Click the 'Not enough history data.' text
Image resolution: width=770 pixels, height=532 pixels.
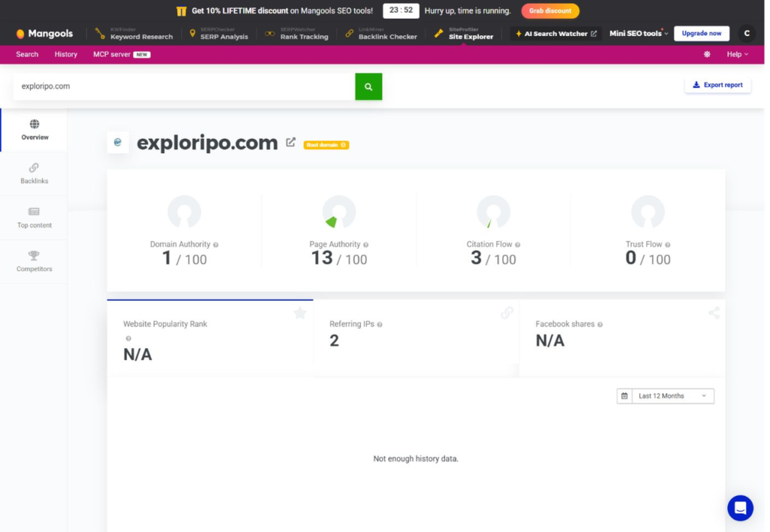click(x=415, y=459)
